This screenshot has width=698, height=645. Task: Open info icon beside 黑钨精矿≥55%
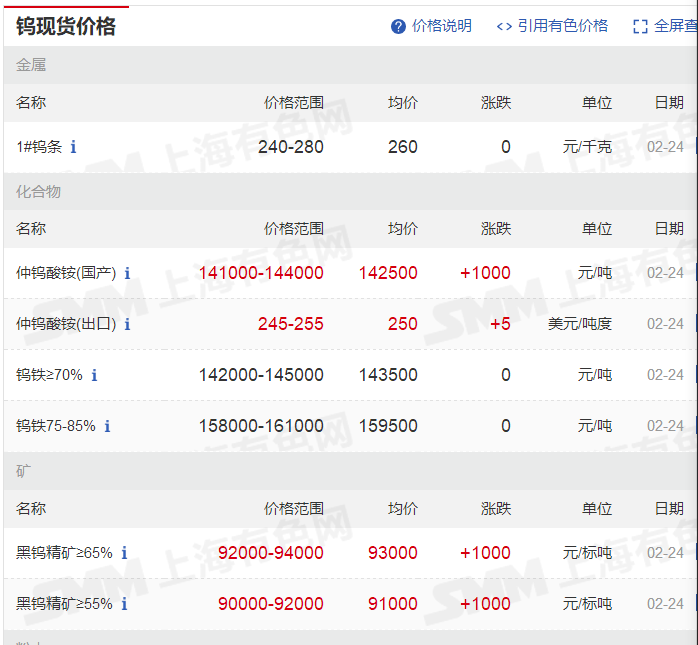tap(124, 604)
